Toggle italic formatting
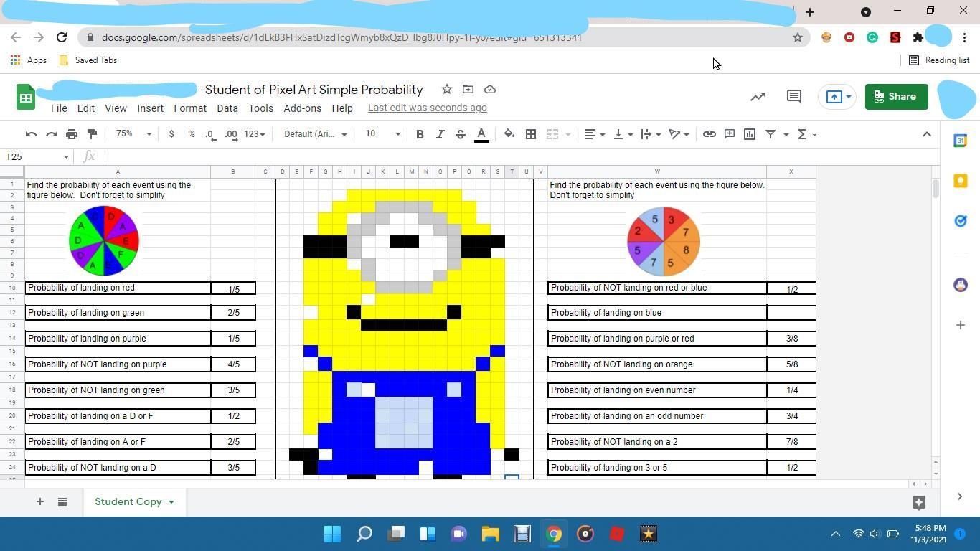Screen dimensions: 980x551 pos(440,134)
